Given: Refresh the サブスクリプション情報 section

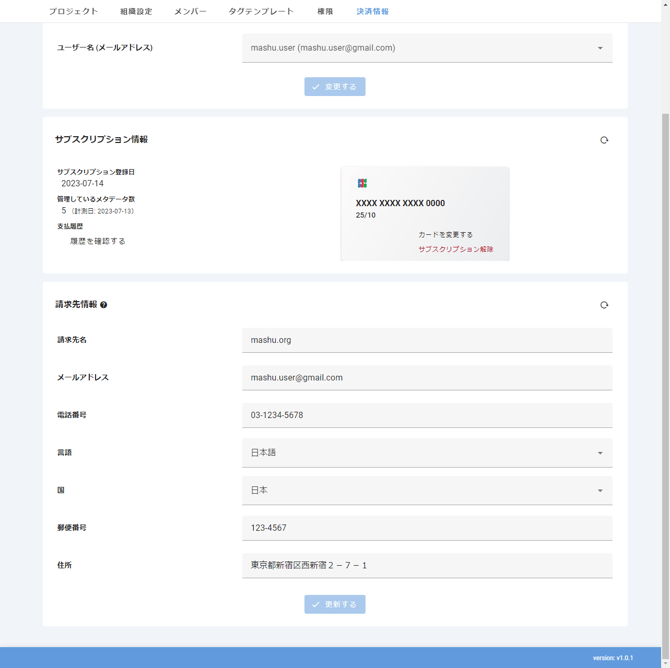Looking at the screenshot, I should coord(604,140).
